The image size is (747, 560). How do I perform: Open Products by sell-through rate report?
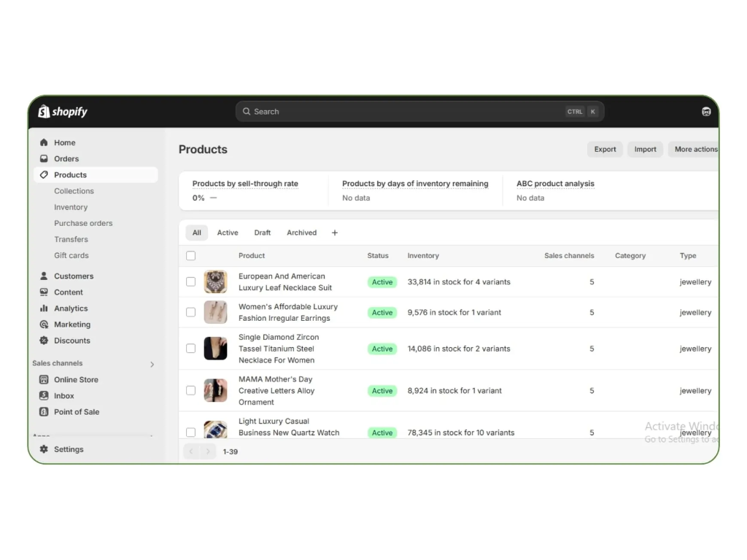coord(245,183)
